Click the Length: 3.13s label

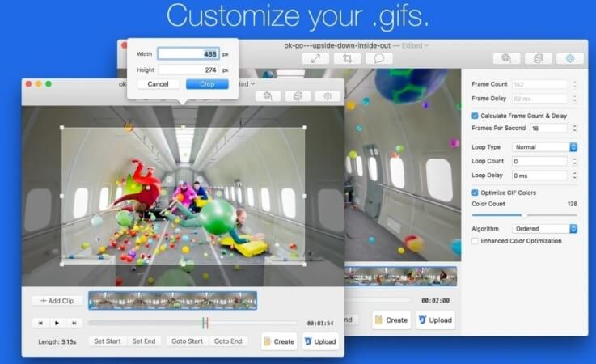[x=57, y=341]
